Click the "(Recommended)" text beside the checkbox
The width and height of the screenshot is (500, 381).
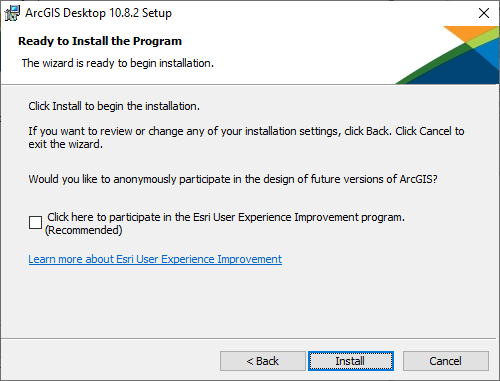click(x=84, y=230)
